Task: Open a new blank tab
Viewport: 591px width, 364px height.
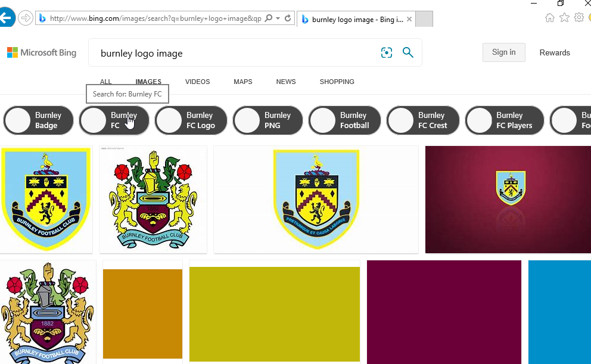Action: [424, 19]
